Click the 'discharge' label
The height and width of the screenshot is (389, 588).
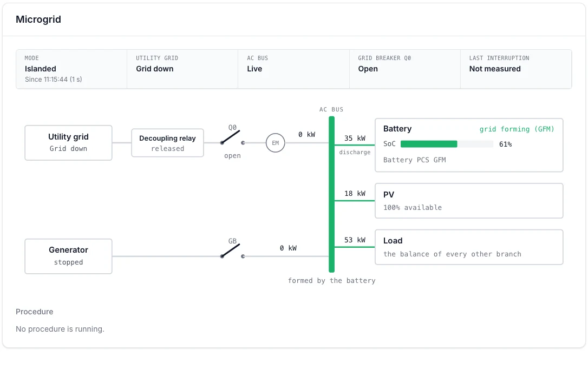[x=355, y=152]
